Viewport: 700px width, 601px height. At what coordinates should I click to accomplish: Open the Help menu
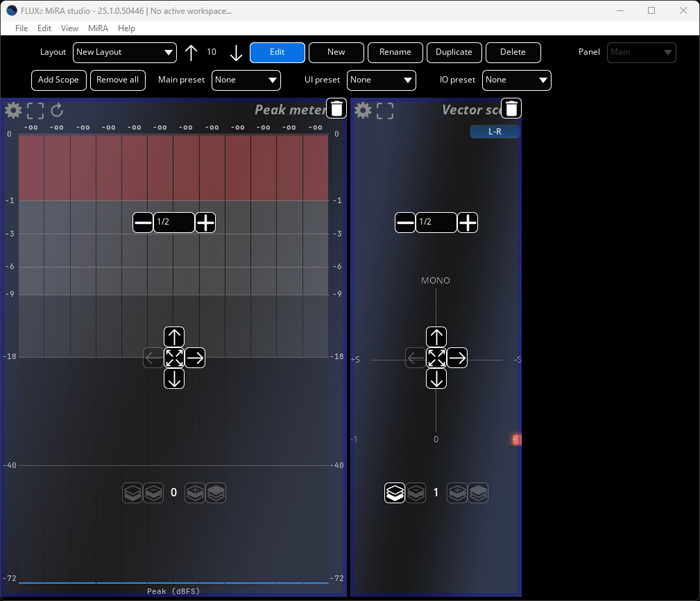tap(126, 28)
